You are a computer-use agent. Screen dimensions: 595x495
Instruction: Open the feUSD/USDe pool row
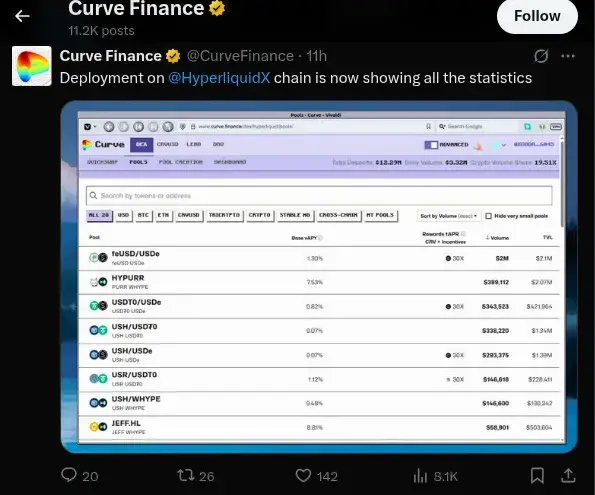point(319,259)
